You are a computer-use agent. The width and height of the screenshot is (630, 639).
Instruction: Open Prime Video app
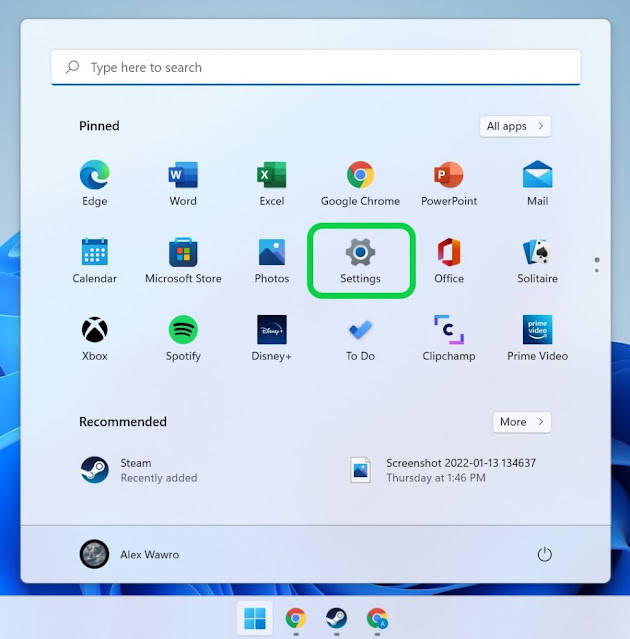pyautogui.click(x=537, y=338)
